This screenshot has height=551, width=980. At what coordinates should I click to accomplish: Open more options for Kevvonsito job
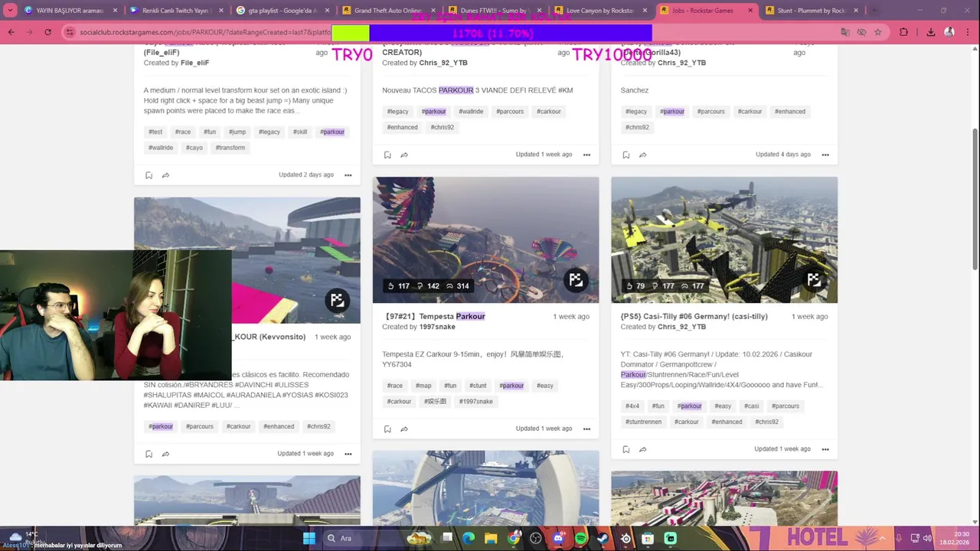click(348, 454)
